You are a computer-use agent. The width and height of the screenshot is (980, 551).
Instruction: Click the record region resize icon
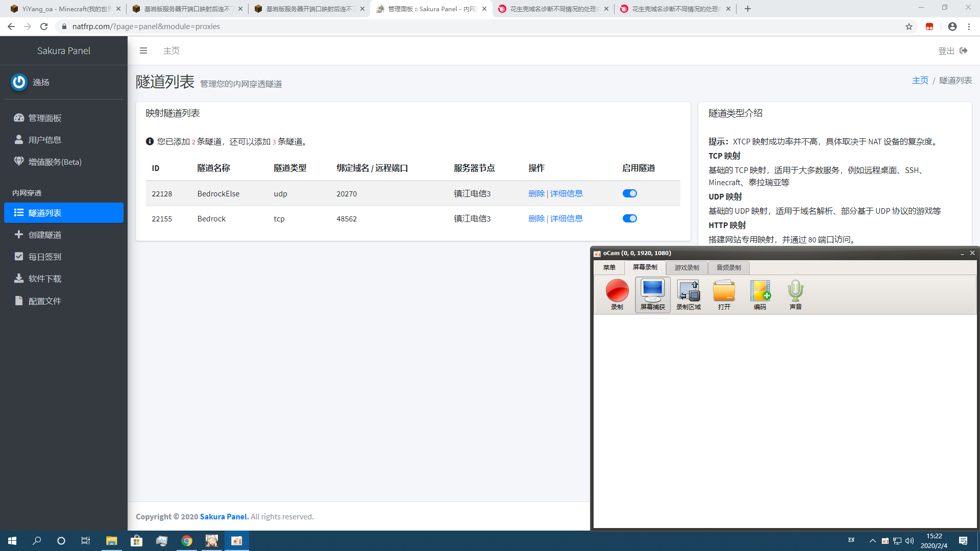(x=688, y=291)
